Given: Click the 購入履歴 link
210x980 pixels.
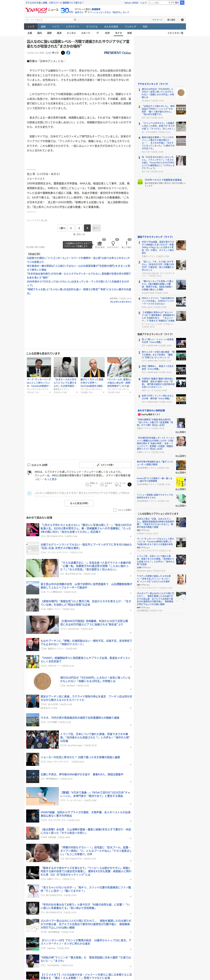Looking at the screenshot, I should point(171,20).
